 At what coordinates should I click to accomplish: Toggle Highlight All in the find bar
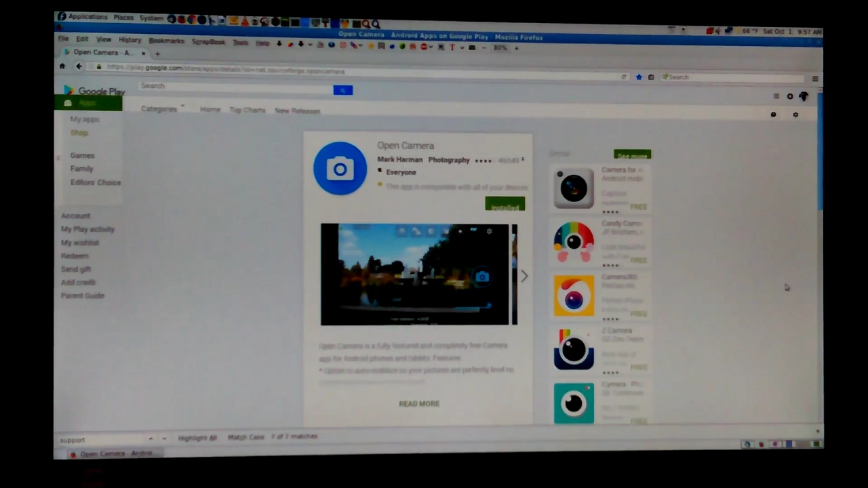[197, 438]
